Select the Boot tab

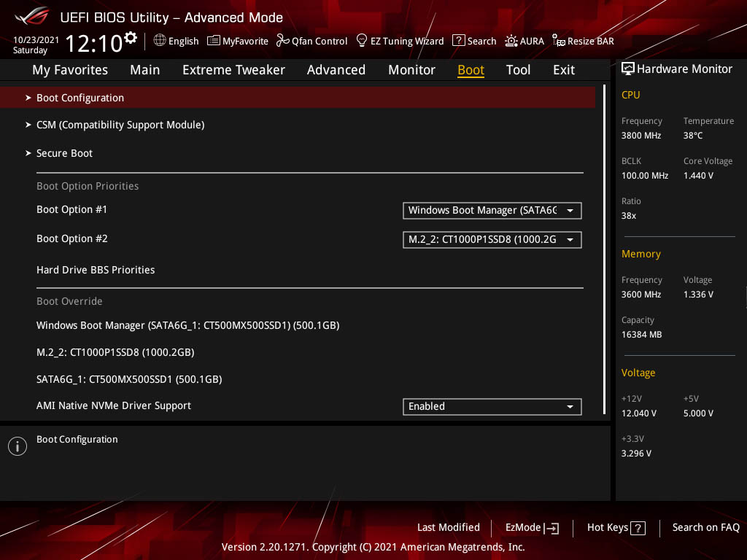471,70
